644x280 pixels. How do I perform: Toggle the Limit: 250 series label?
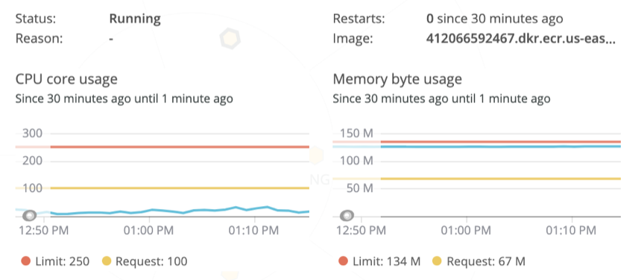[63, 261]
